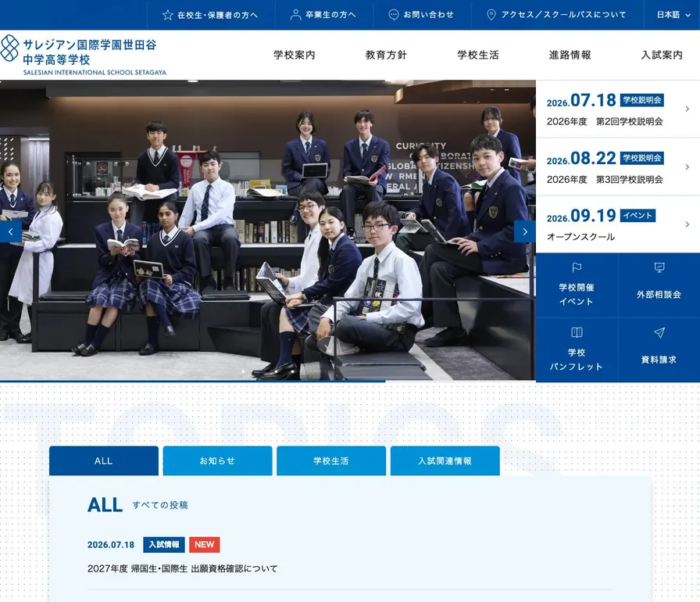700x602 pixels.
Task: Open the 学校案内 menu
Action: 295,55
